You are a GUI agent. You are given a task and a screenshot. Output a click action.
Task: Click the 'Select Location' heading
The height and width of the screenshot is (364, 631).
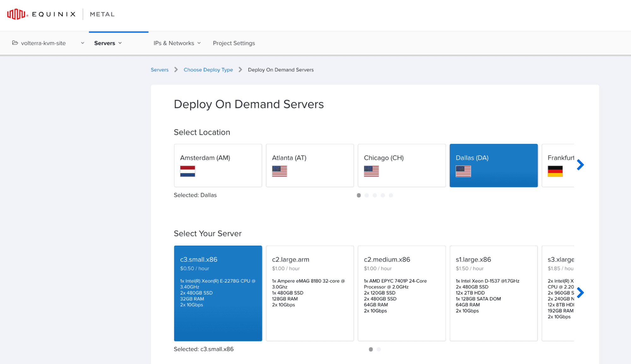202,132
